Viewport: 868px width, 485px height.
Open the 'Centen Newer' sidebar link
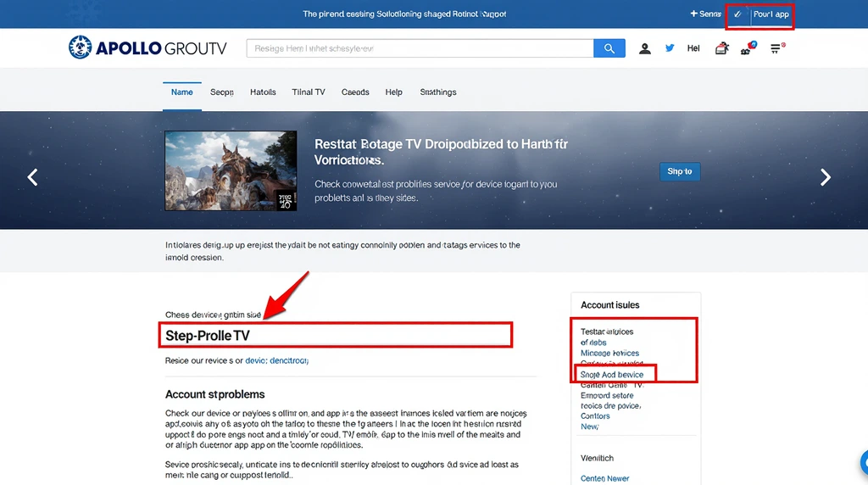pyautogui.click(x=604, y=478)
